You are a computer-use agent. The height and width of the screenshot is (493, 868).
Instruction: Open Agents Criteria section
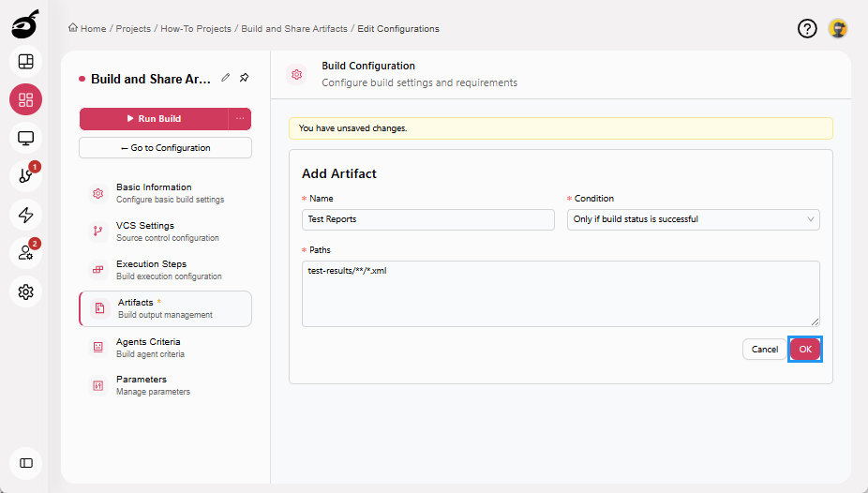pyautogui.click(x=165, y=348)
